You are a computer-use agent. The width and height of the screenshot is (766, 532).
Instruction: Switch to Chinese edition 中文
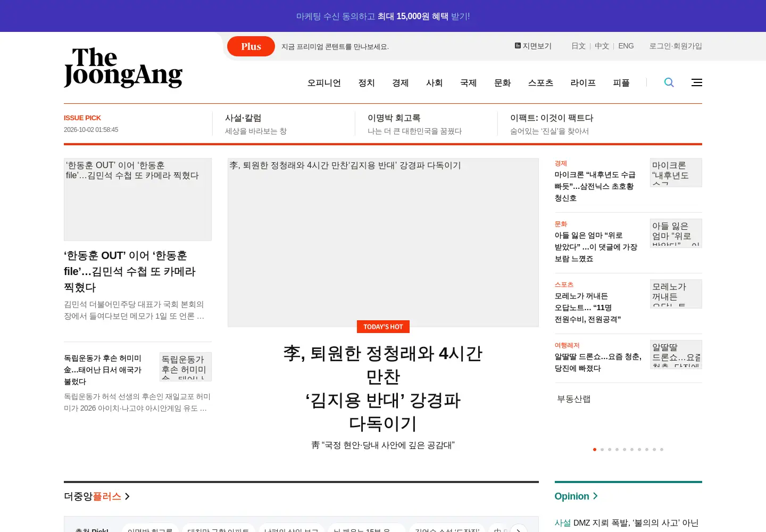click(x=602, y=46)
